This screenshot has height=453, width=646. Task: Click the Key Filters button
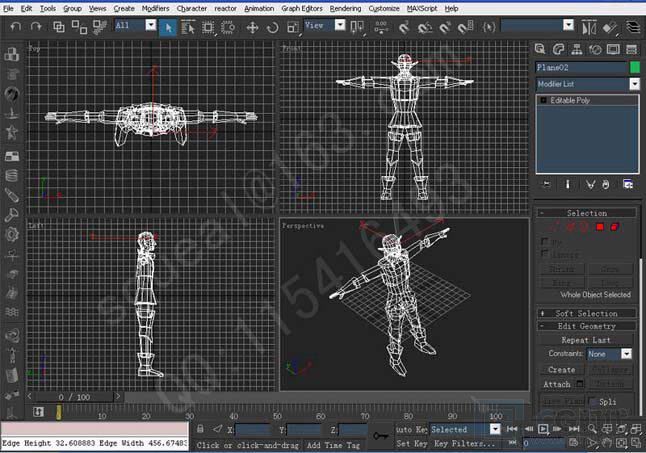[464, 444]
